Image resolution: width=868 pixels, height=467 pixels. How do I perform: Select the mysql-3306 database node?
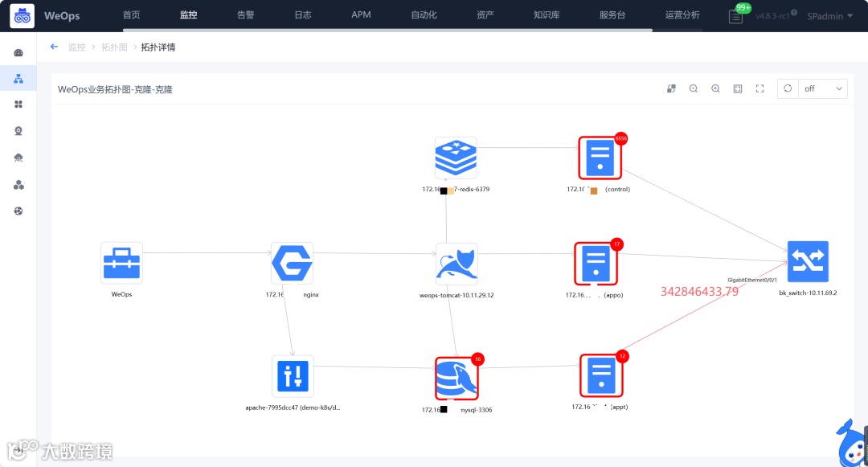pos(457,379)
